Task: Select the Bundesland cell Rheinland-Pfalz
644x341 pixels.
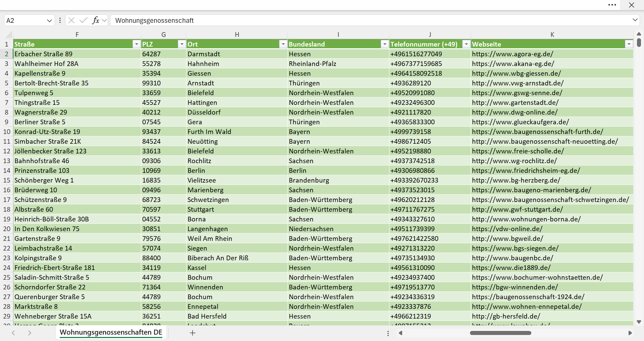Action: click(338, 64)
